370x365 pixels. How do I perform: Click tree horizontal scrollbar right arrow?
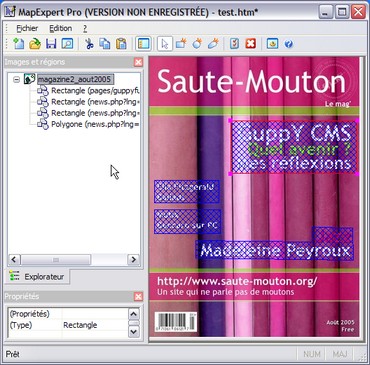point(133,259)
